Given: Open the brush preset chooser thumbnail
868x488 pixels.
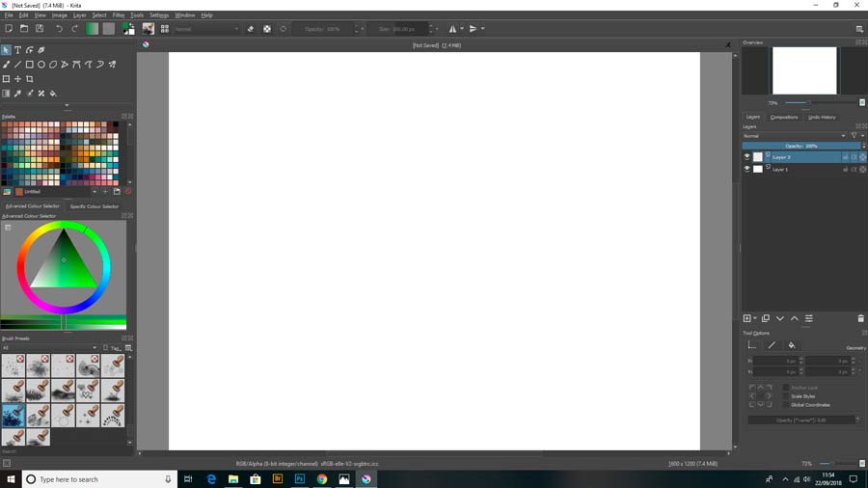Looking at the screenshot, I should (149, 29).
